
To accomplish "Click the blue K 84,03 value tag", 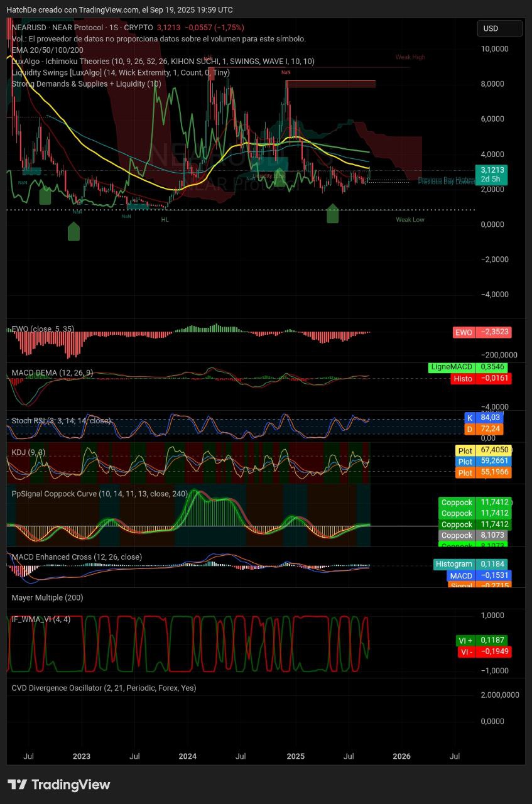I will click(x=483, y=418).
